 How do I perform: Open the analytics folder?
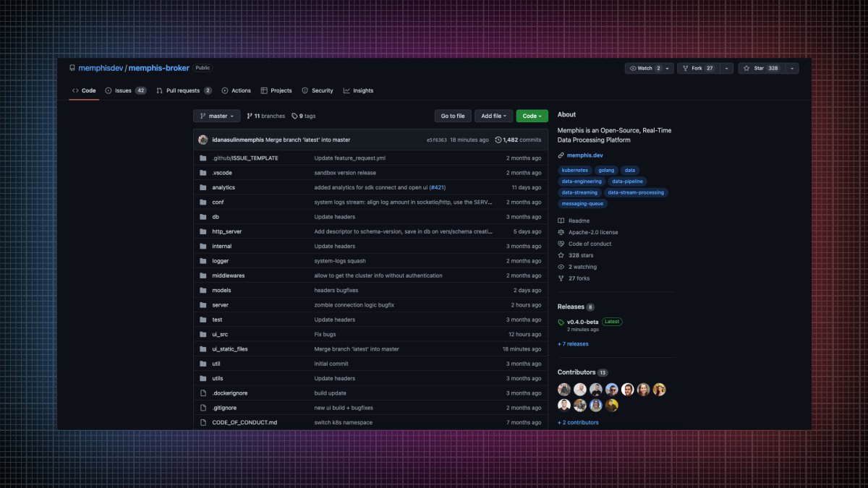click(224, 187)
